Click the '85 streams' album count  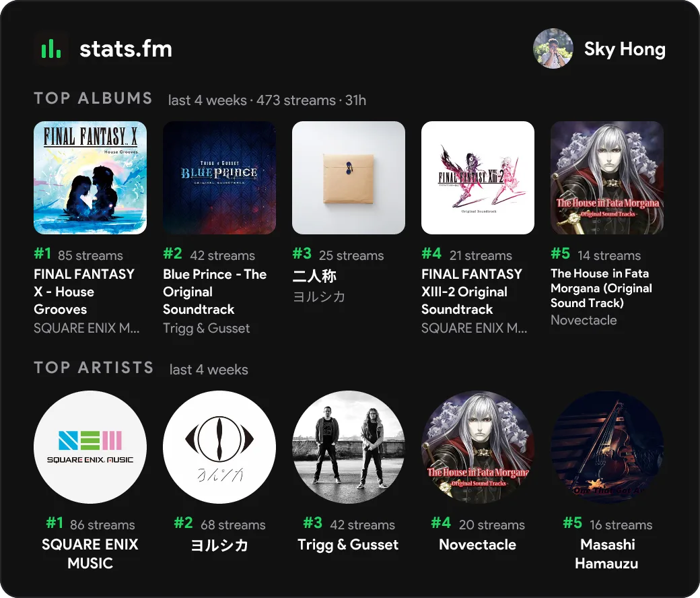(90, 255)
